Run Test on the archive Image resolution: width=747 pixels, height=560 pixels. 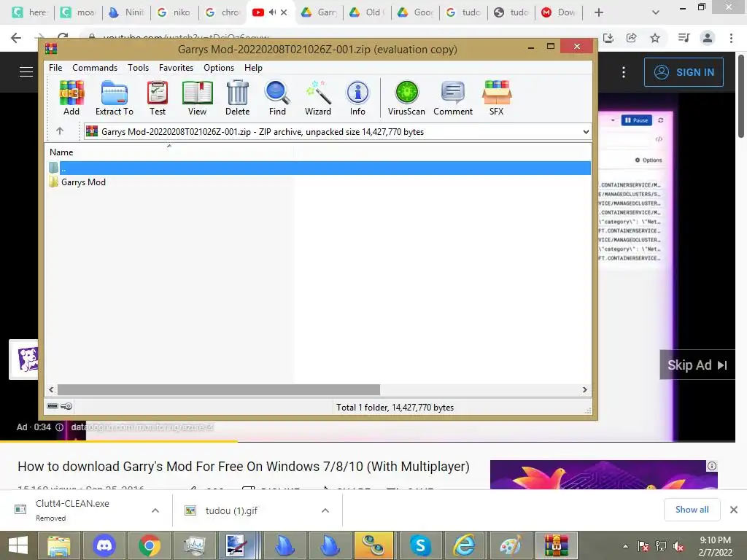coord(158,98)
